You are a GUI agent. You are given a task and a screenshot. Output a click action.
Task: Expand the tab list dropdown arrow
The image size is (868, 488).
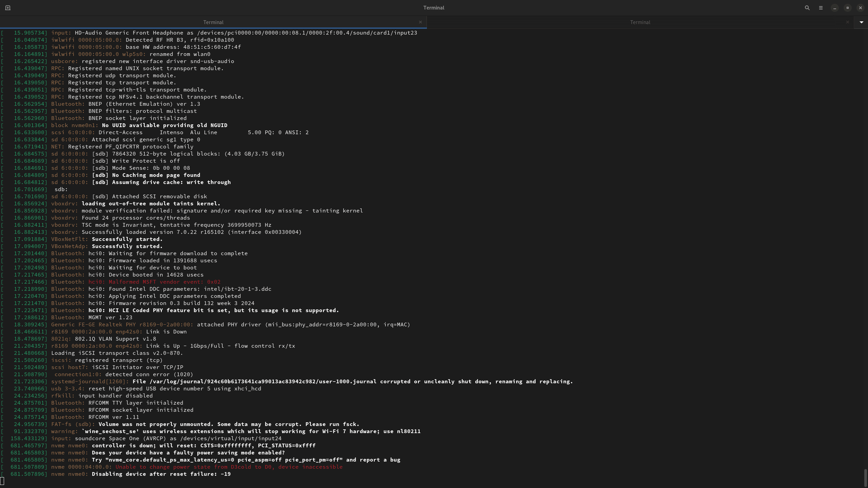point(862,22)
